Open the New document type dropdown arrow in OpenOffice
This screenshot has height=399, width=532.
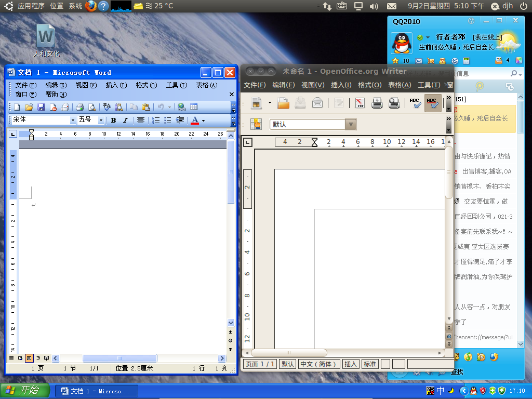(x=270, y=103)
